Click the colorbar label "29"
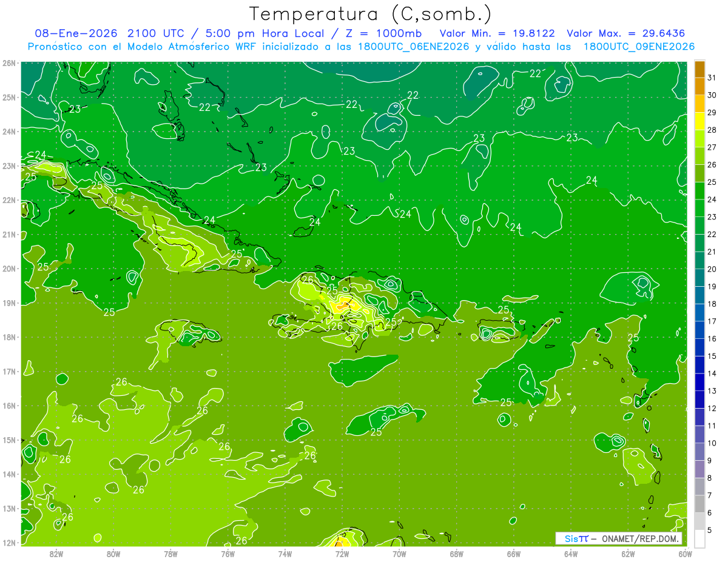The width and height of the screenshot is (728, 562). 712,113
